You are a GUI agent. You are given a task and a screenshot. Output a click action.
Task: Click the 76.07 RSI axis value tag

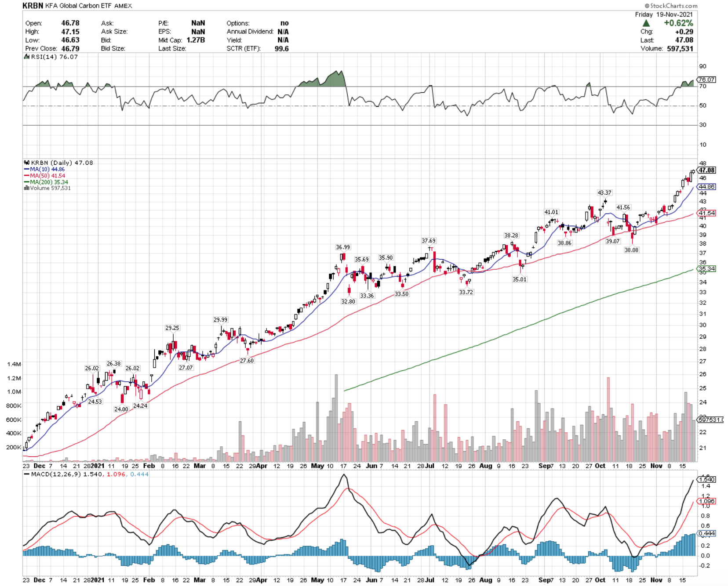pos(706,80)
